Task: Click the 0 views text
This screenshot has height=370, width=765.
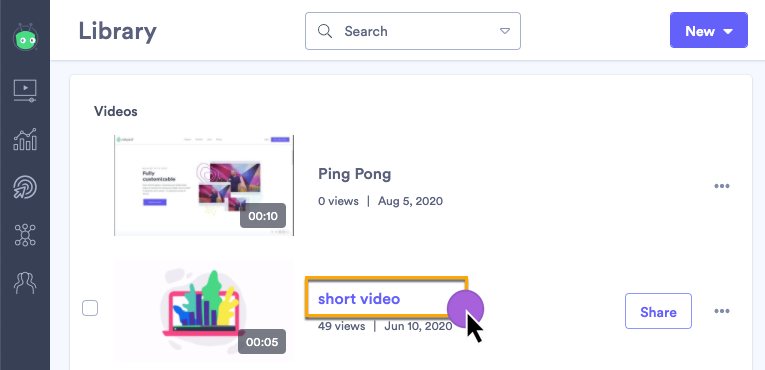Action: coord(338,201)
